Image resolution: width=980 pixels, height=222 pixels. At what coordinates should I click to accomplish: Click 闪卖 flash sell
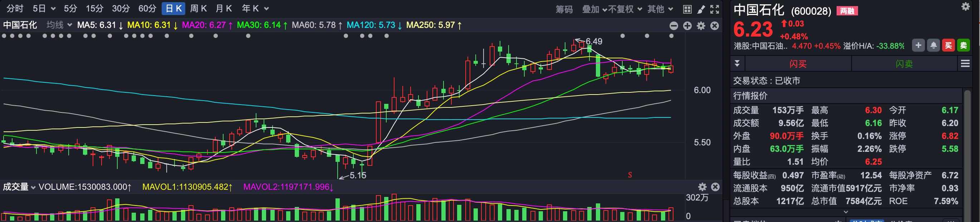coord(904,64)
